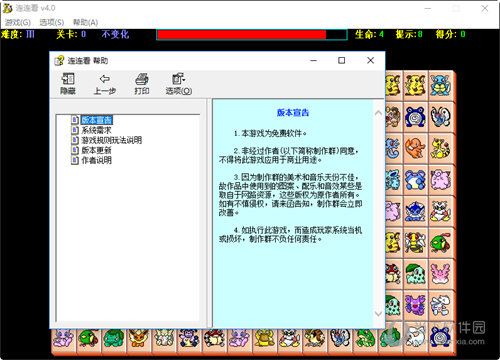Click the 关卡: 0 level label

(x=71, y=34)
